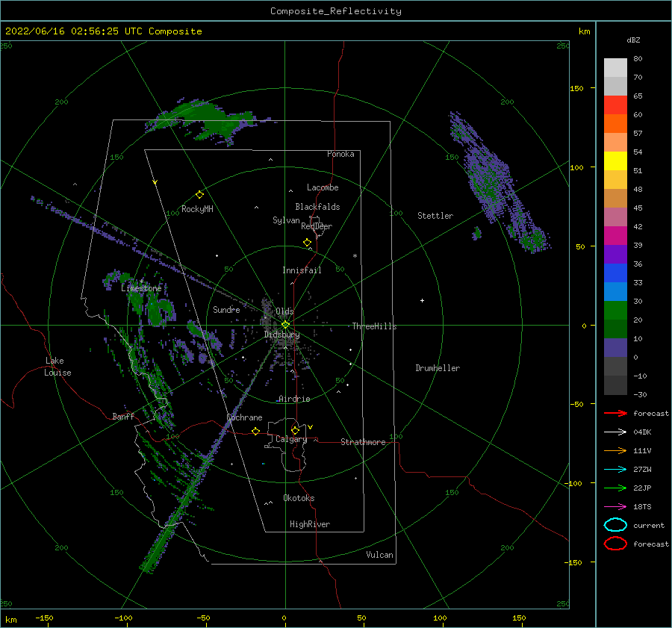672x628 pixels.
Task: Select purple 39 dBZ color swatch
Action: pyautogui.click(x=615, y=254)
